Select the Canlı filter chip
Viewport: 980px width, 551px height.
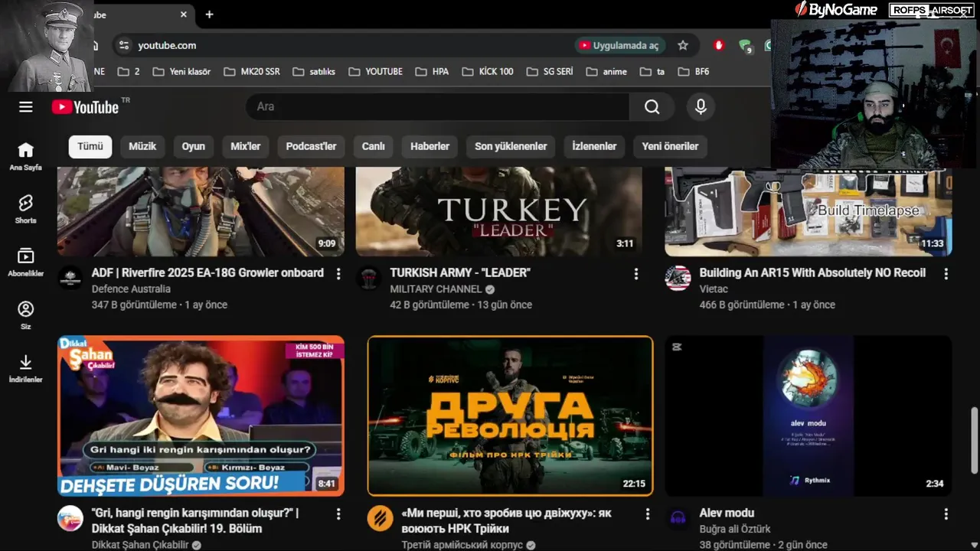tap(373, 146)
